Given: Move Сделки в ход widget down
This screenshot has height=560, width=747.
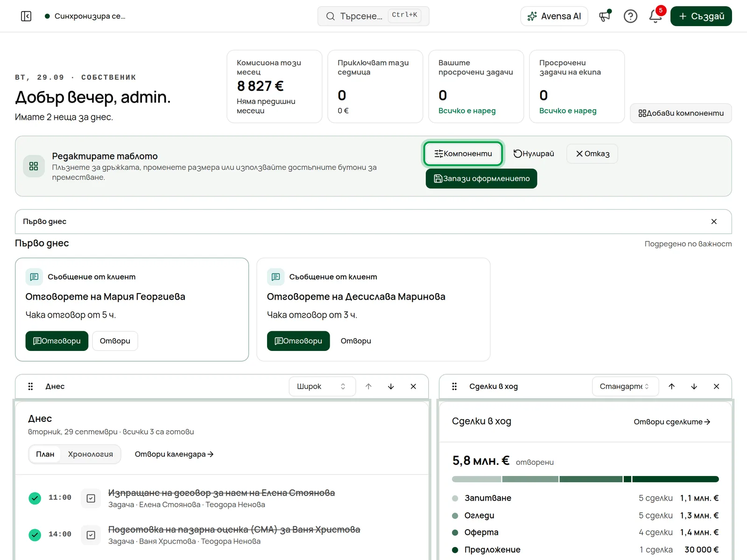Looking at the screenshot, I should coord(694,386).
